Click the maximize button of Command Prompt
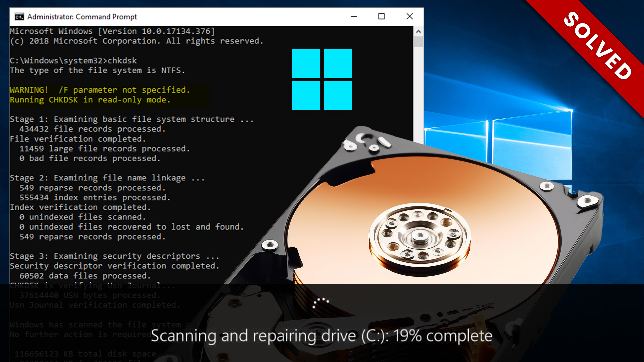This screenshot has height=362, width=644. [x=381, y=17]
